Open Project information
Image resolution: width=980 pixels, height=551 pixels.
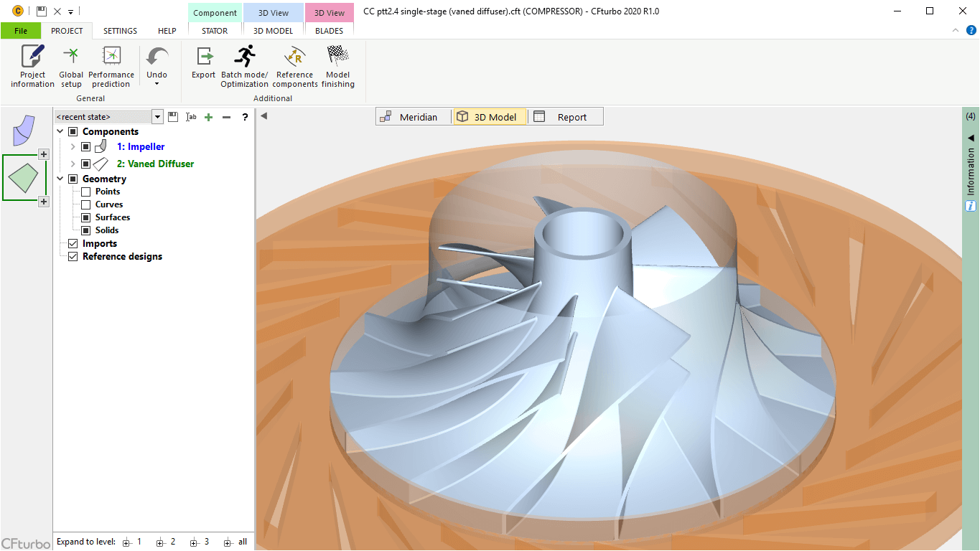[x=32, y=66]
